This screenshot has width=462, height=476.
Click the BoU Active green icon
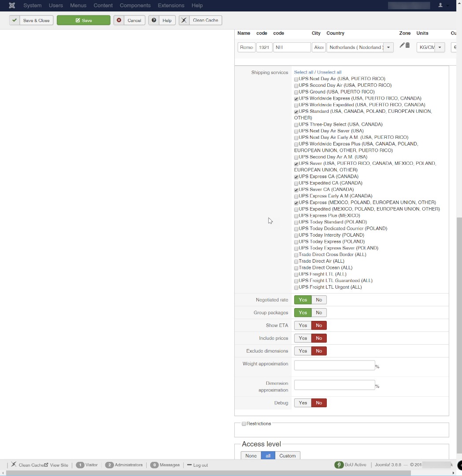pyautogui.click(x=339, y=465)
